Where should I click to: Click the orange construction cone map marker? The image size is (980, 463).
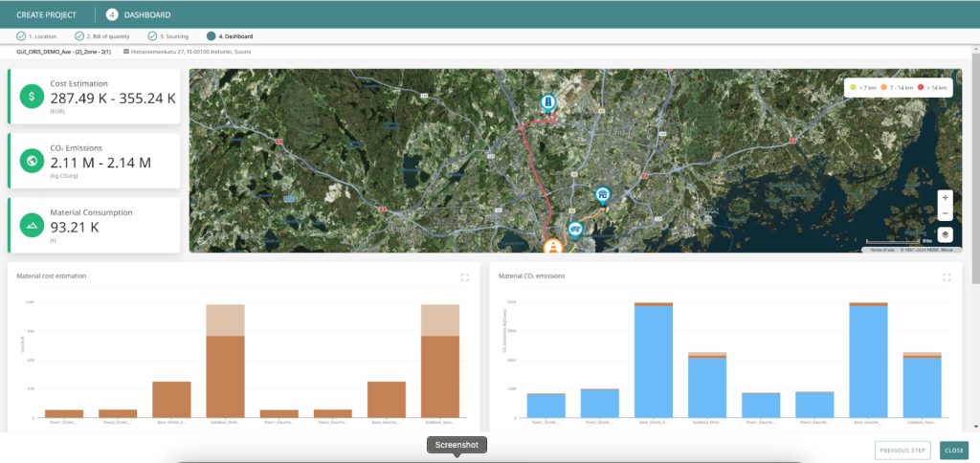[x=553, y=247]
